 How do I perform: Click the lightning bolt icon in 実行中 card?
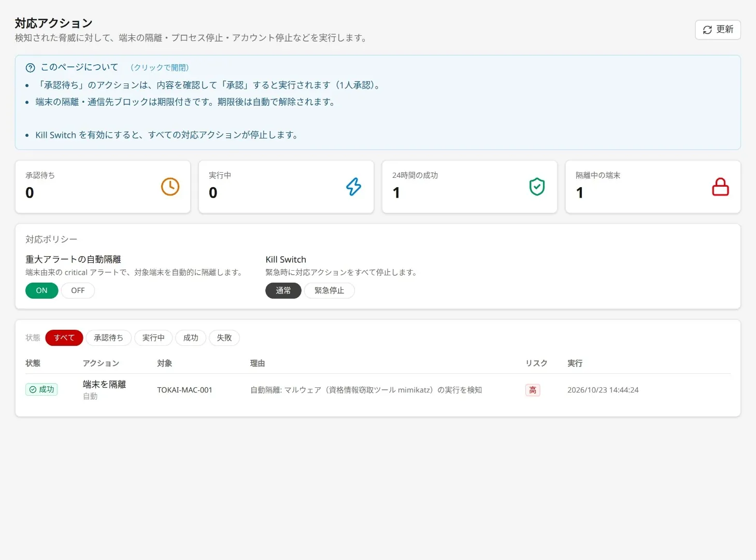click(x=353, y=187)
